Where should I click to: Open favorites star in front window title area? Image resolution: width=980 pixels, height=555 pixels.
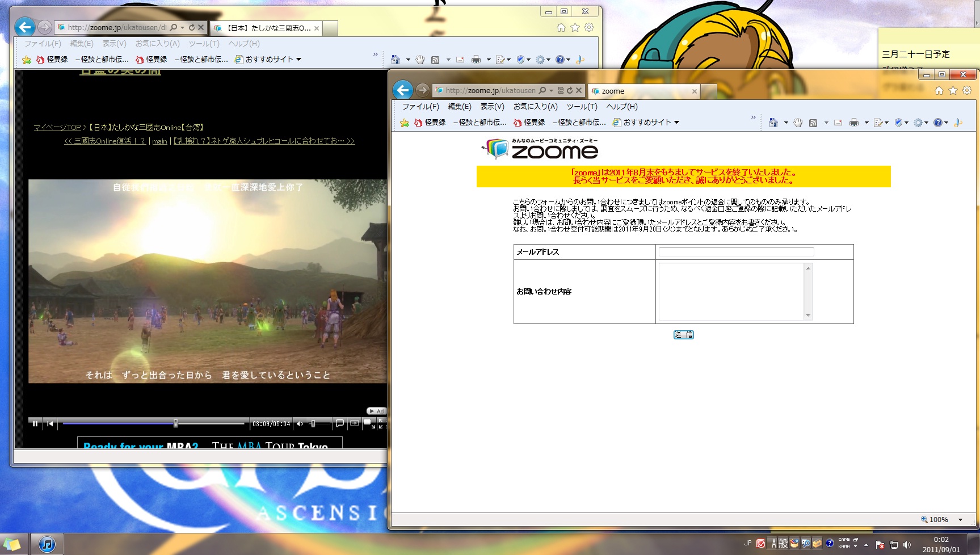coord(953,90)
